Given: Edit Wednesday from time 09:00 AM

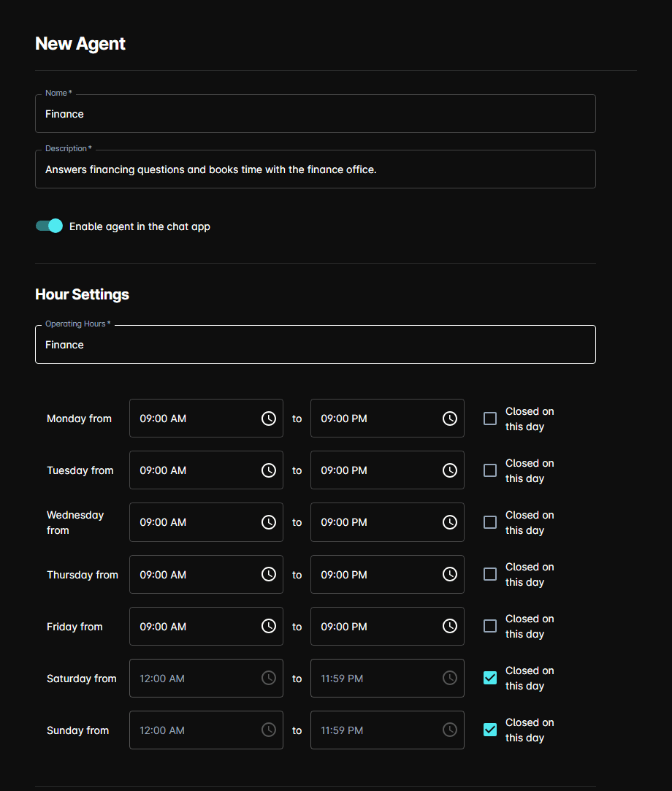Looking at the screenshot, I should click(x=206, y=522).
